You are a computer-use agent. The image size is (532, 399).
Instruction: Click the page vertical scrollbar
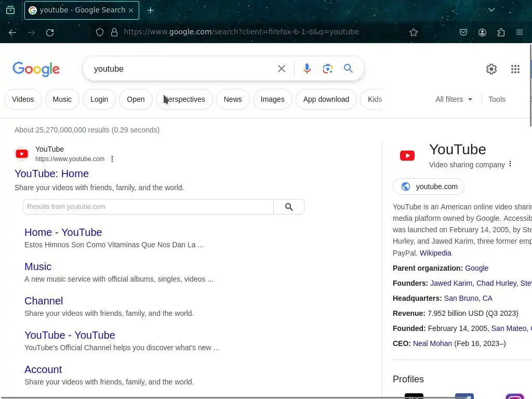pyautogui.click(x=530, y=86)
